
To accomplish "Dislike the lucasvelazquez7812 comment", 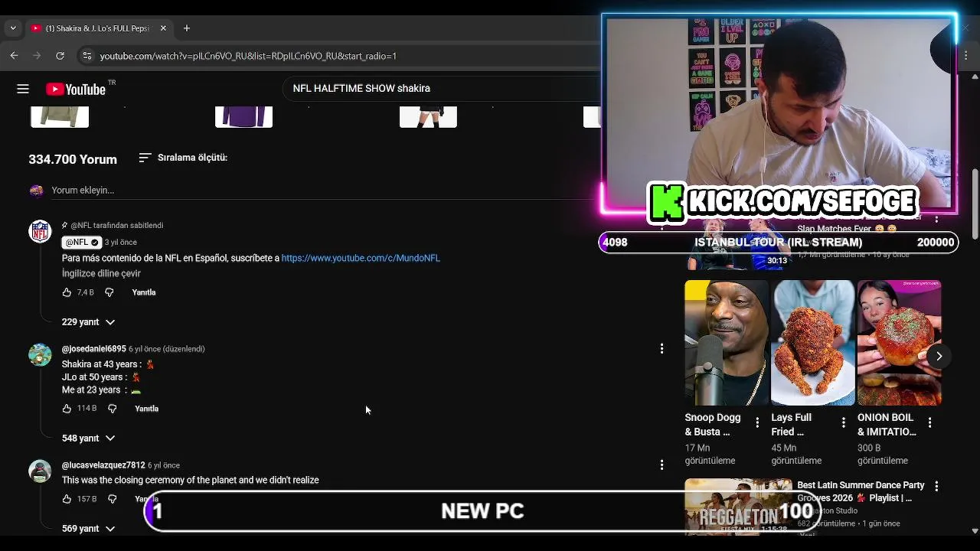I will click(112, 499).
